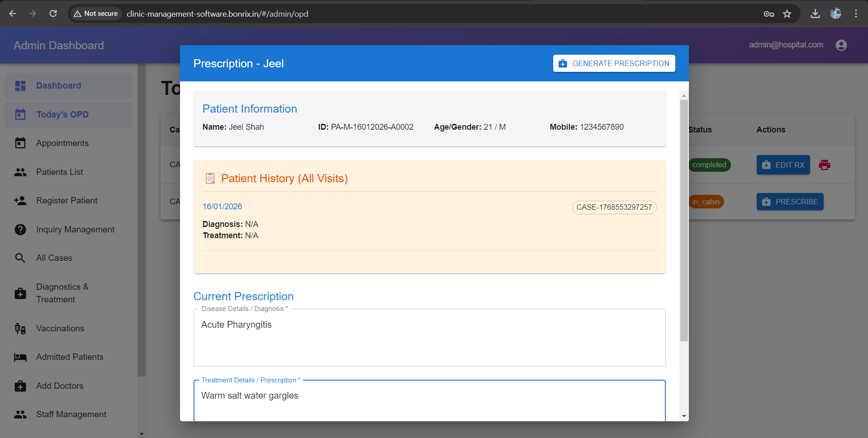Open Inquiry Management question-mark icon

point(20,229)
